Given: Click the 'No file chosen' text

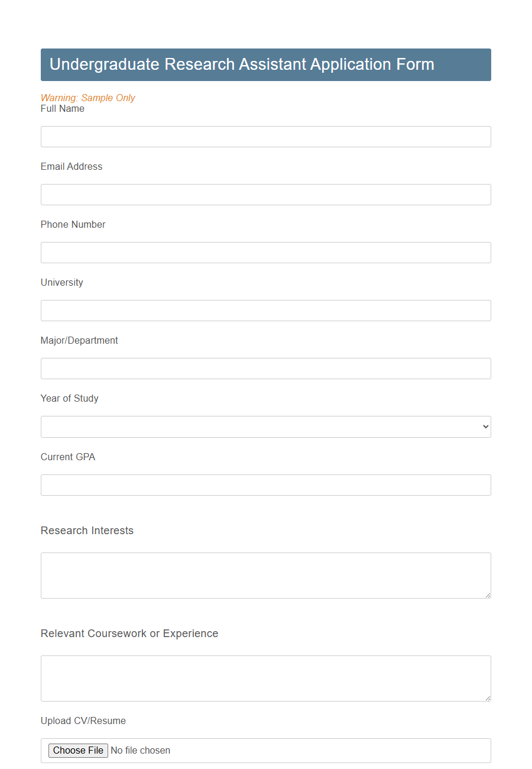Looking at the screenshot, I should (140, 750).
